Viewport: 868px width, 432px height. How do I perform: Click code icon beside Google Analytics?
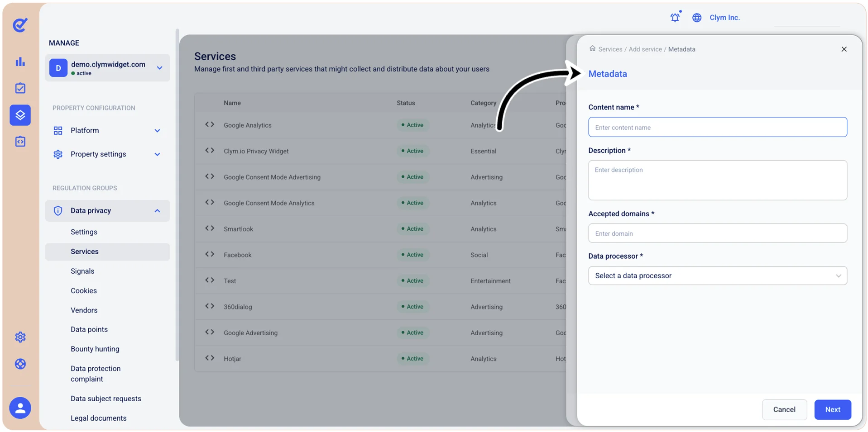coord(209,125)
